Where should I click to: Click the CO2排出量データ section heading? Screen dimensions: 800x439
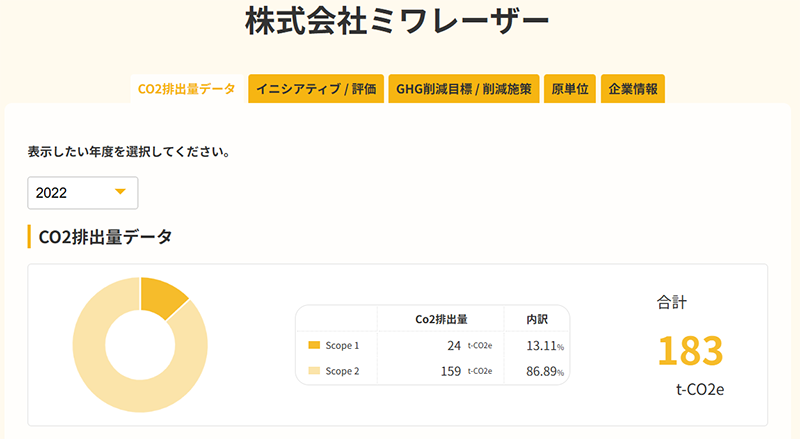pyautogui.click(x=105, y=237)
